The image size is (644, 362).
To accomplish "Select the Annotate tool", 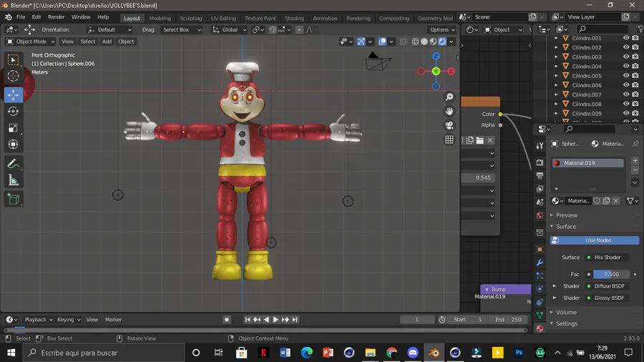I will pos(13,164).
